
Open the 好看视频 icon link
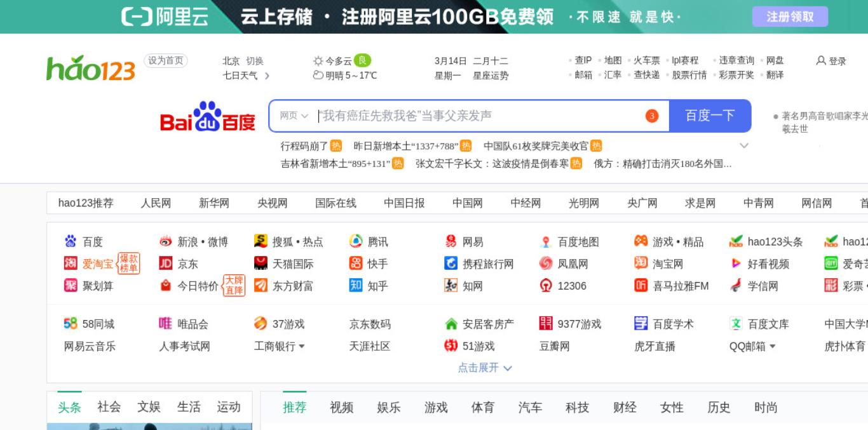point(759,264)
